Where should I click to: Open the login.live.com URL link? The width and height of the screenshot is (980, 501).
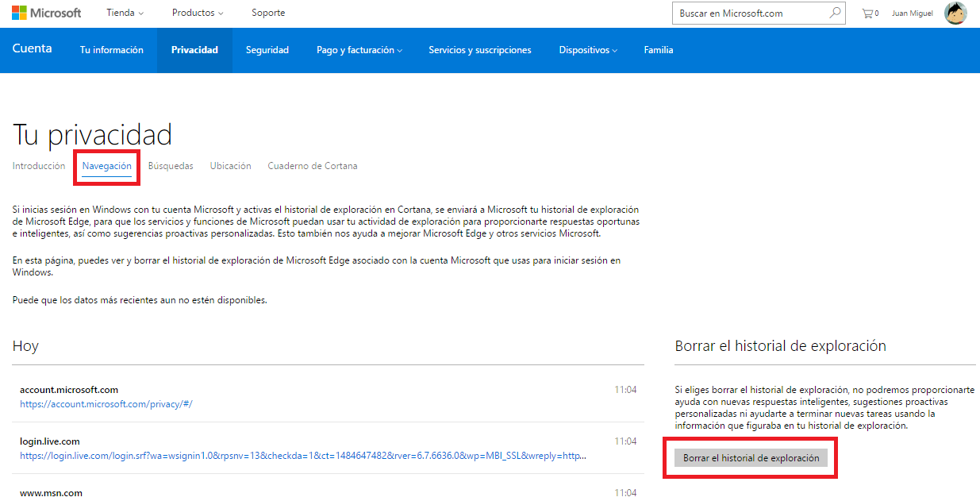click(x=303, y=456)
